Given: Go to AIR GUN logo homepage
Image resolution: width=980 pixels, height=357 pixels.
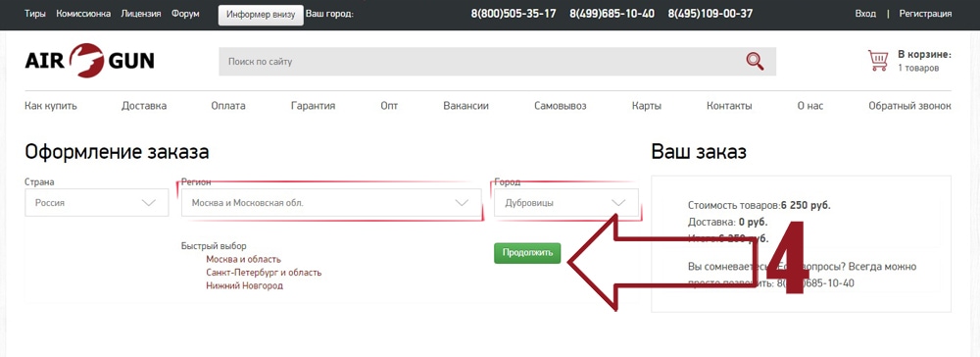Looking at the screenshot, I should pyautogui.click(x=89, y=61).
